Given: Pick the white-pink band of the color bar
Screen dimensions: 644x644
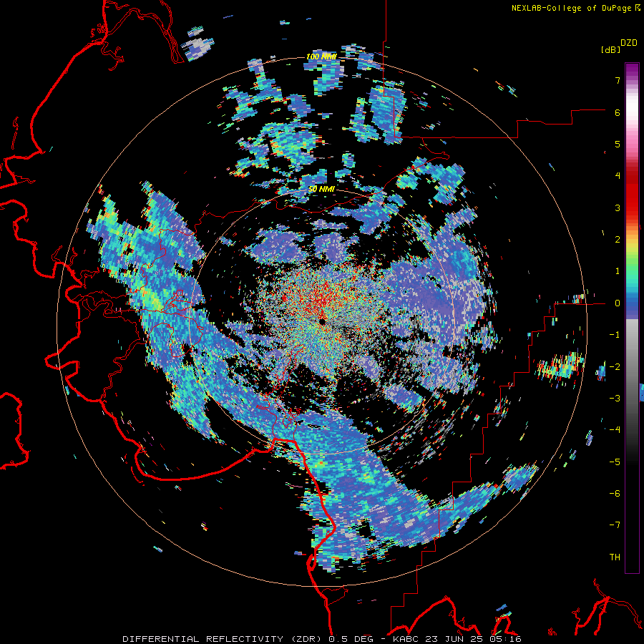Looking at the screenshot, I should pyautogui.click(x=632, y=113).
